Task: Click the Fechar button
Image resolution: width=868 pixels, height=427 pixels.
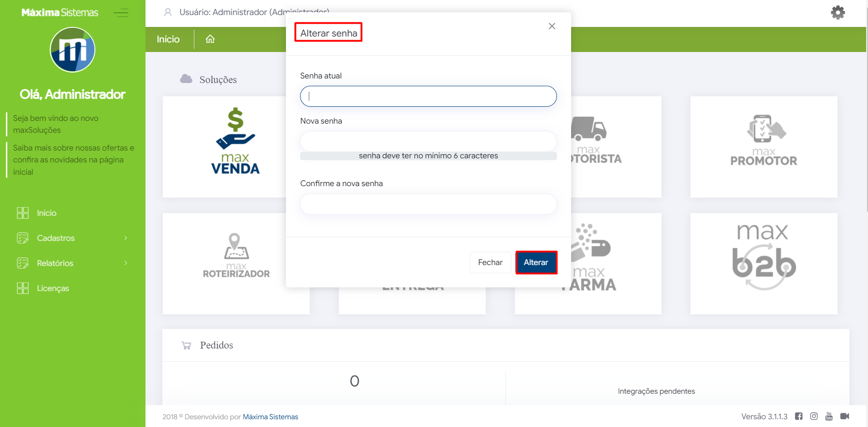Action: [x=490, y=262]
